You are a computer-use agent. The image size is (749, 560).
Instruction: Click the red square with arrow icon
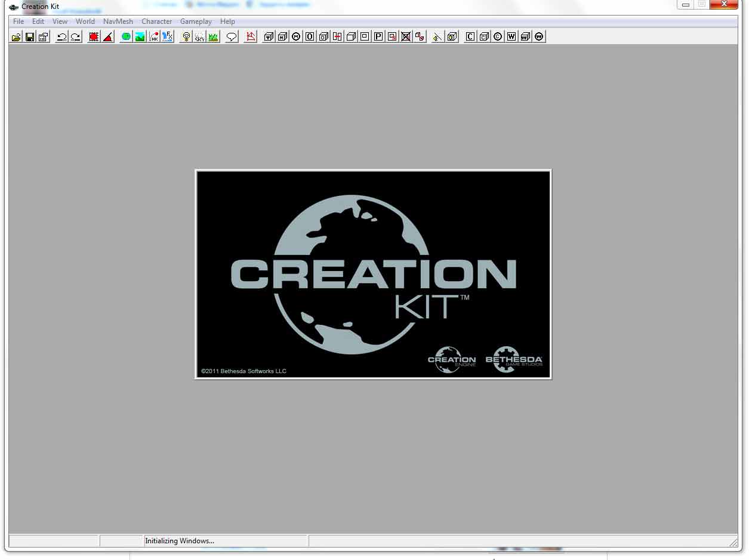coord(392,37)
